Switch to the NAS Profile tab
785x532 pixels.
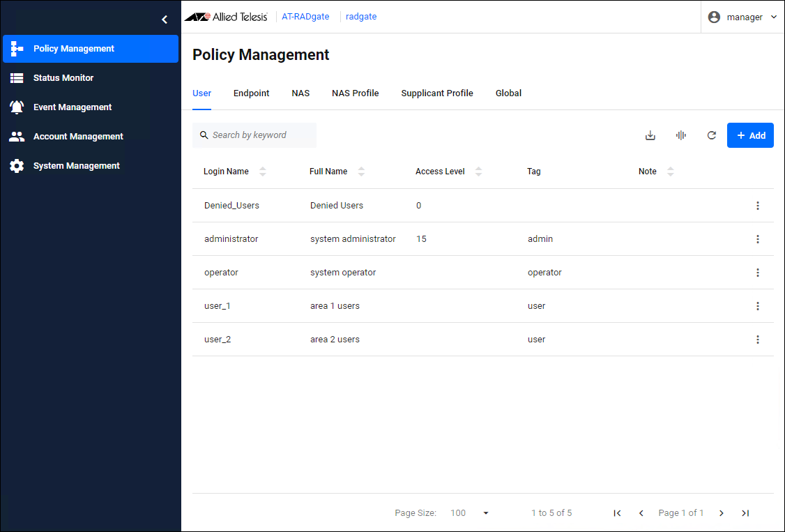355,93
